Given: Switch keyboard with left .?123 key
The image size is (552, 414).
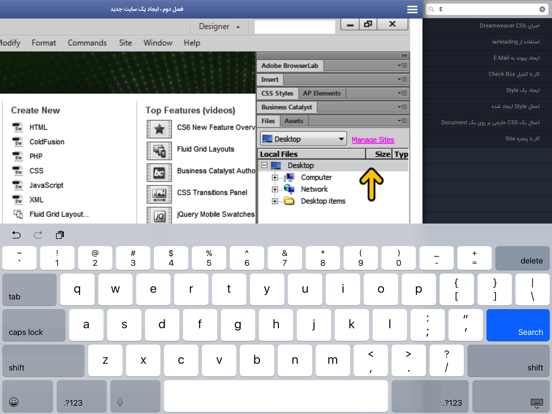Looking at the screenshot, I should click(82, 396).
